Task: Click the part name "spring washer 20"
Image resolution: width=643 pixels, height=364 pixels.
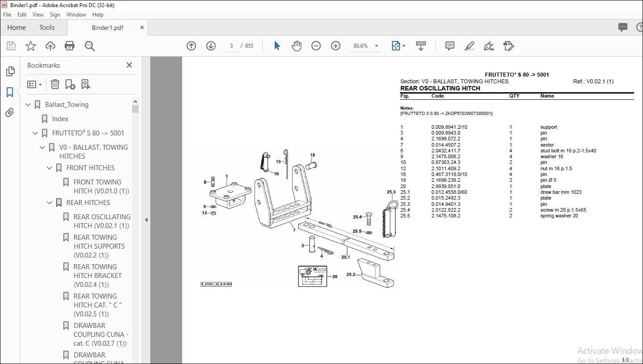Action: 558,216
